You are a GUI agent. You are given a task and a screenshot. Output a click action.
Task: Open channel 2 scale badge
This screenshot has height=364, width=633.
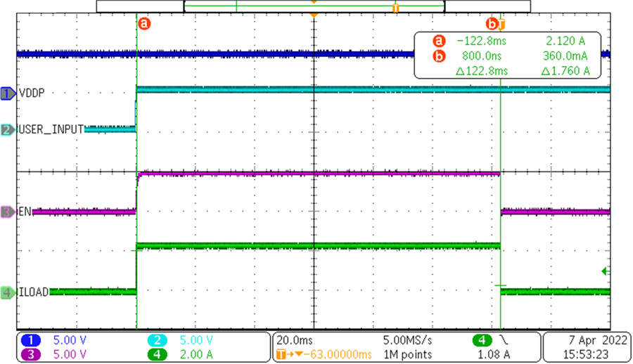coord(157,340)
